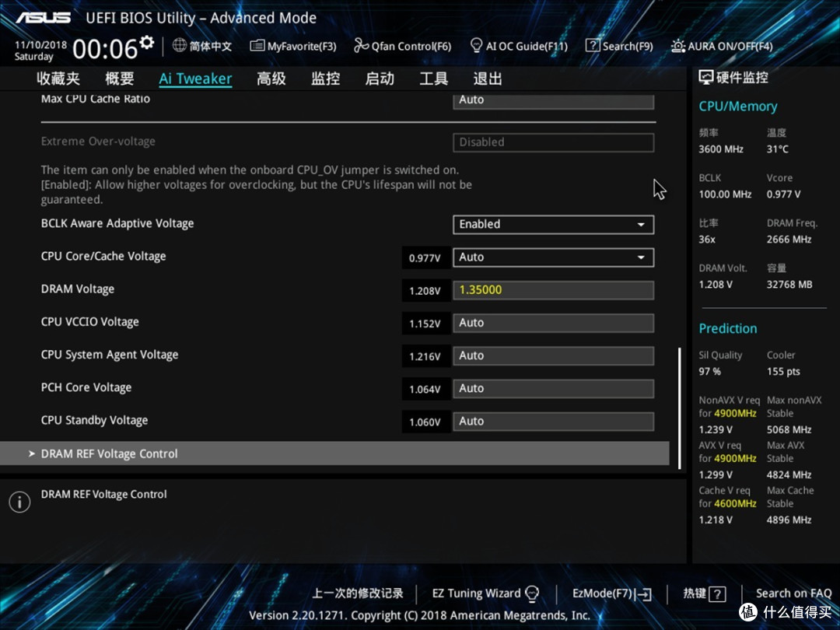Open Search(F9) question mark icon
Screen dimensions: 840x630
(x=593, y=46)
